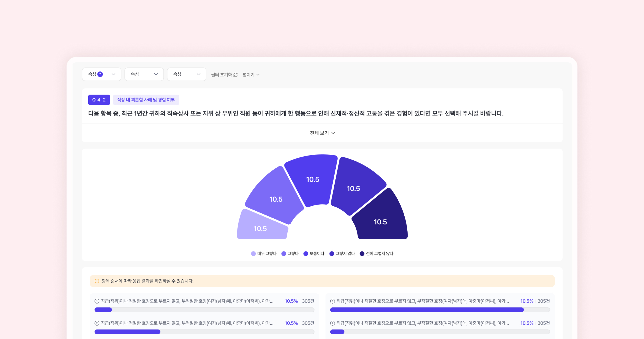Toggle 보통이다 legend color dot
Image resolution: width=644 pixels, height=339 pixels.
point(306,254)
